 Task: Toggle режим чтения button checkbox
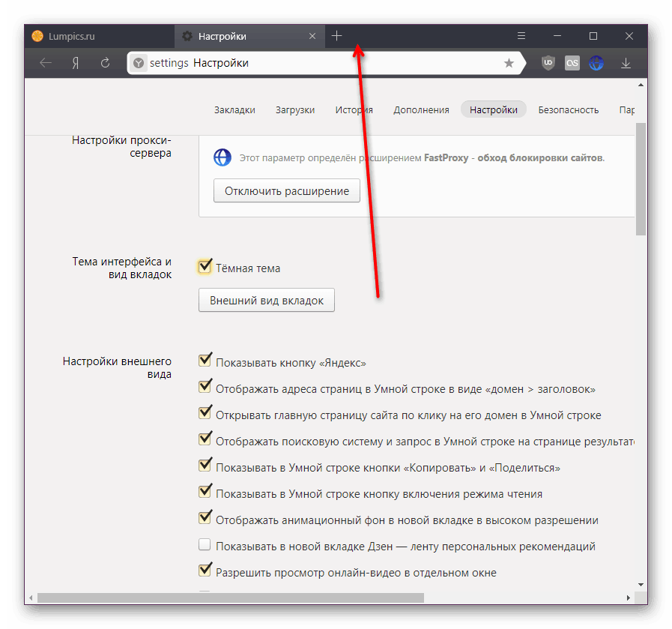(x=205, y=491)
